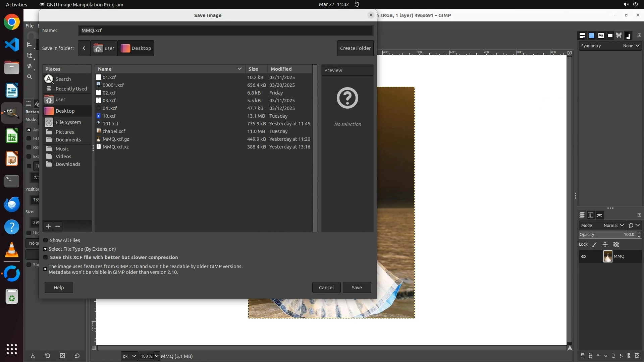
Task: Switch to the Paths dock tab
Action: [600, 215]
